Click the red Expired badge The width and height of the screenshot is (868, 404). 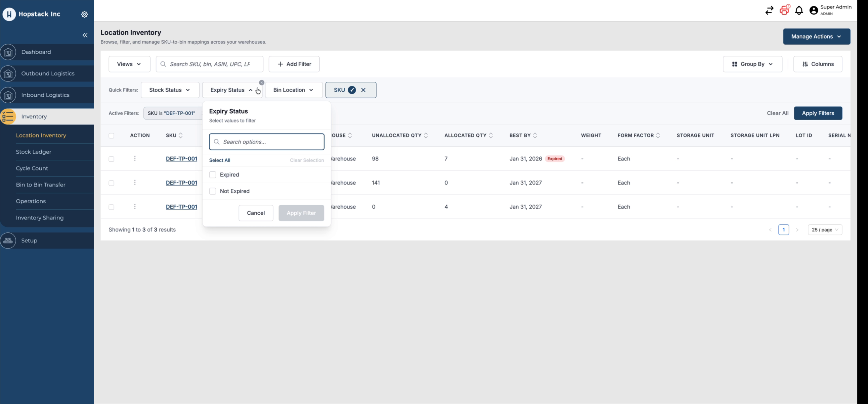click(x=555, y=158)
